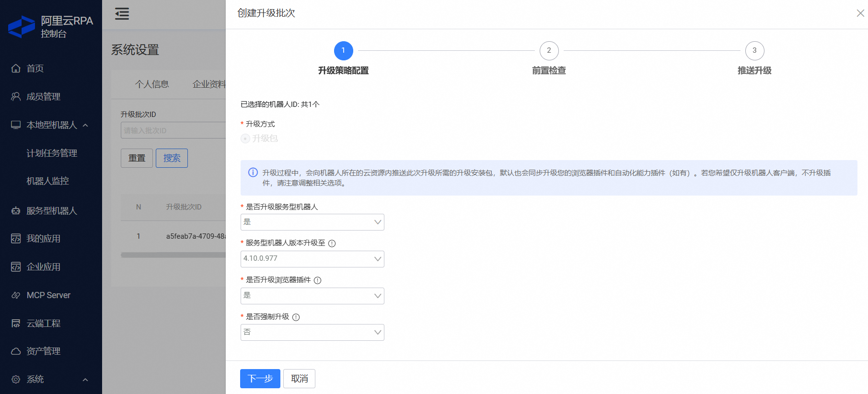868x394 pixels.
Task: Open the version dropdown showing 4.10.0.977
Action: (x=312, y=259)
